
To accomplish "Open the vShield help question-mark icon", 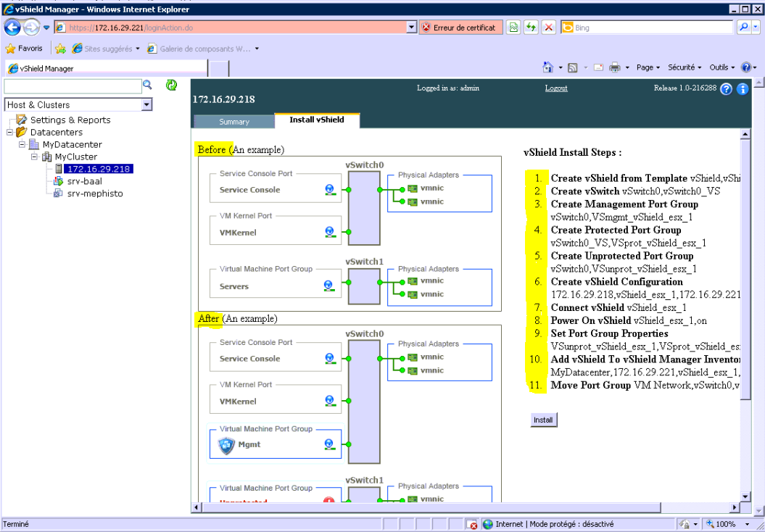I will (726, 88).
